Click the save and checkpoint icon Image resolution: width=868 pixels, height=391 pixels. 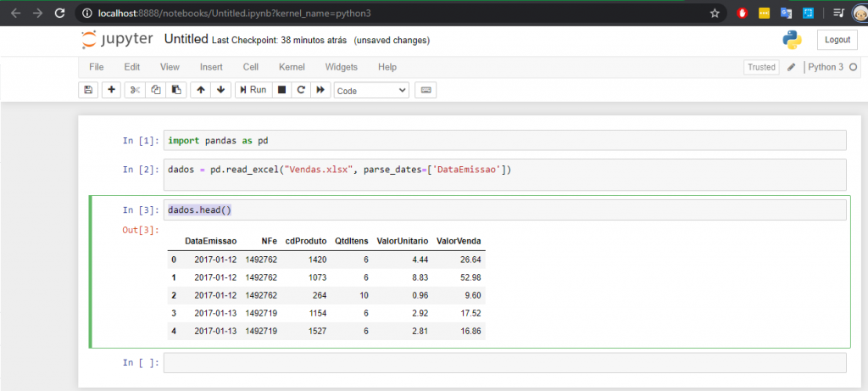tap(87, 90)
